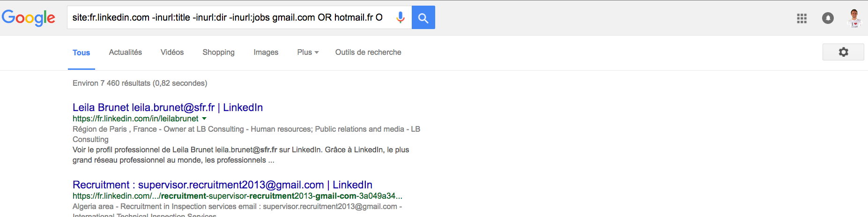Open the Shopping tab
The image size is (868, 217).
click(x=218, y=52)
